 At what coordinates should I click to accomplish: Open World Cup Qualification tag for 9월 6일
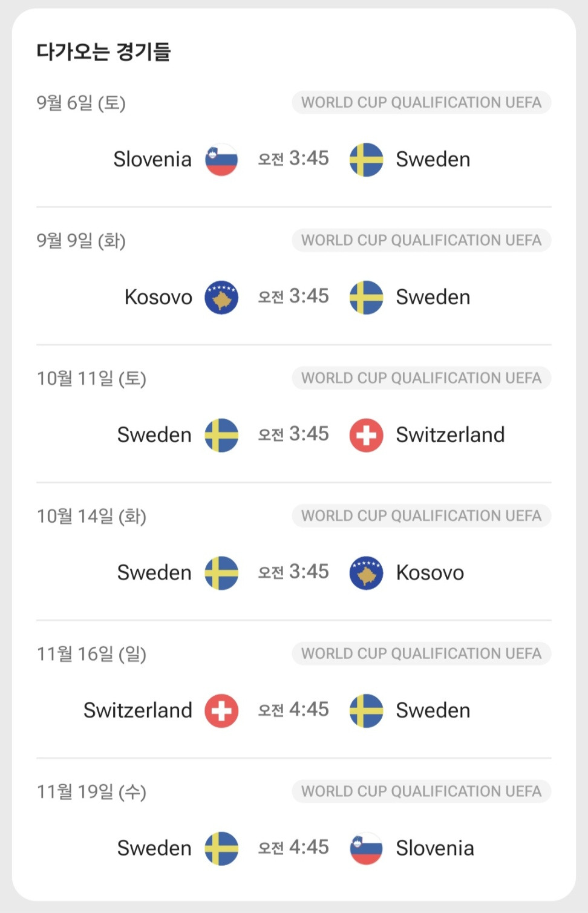[x=422, y=102]
